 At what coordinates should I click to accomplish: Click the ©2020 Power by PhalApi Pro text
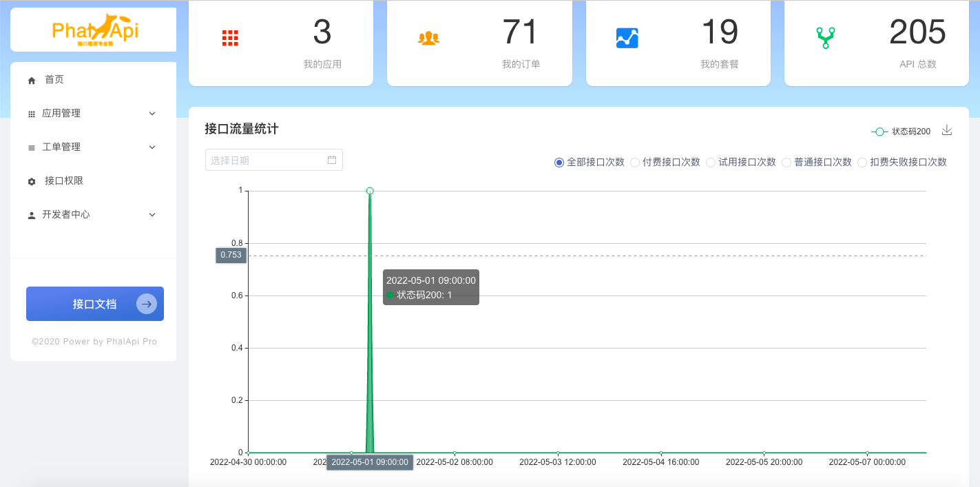coord(94,342)
